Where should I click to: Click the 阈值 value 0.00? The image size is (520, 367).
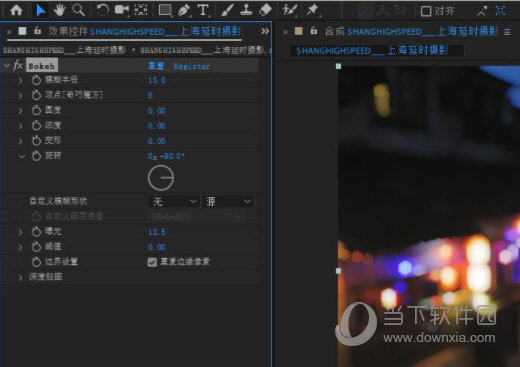(x=157, y=247)
